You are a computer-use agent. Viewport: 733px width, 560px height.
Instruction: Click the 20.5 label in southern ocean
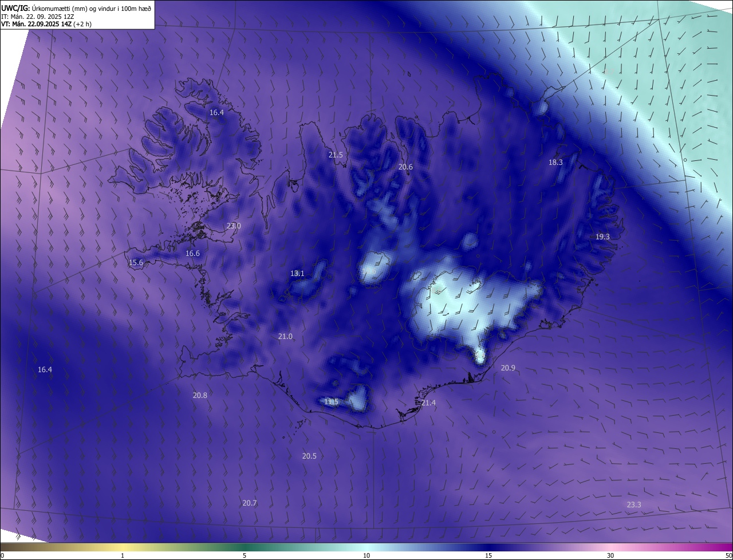(309, 456)
